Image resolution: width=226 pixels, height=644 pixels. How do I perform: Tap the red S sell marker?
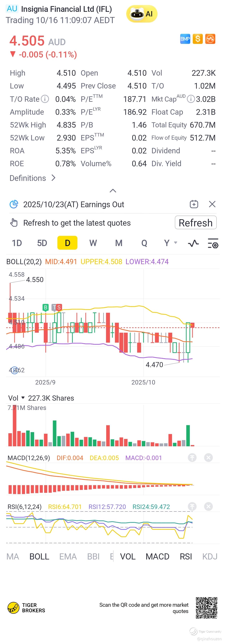[59, 307]
